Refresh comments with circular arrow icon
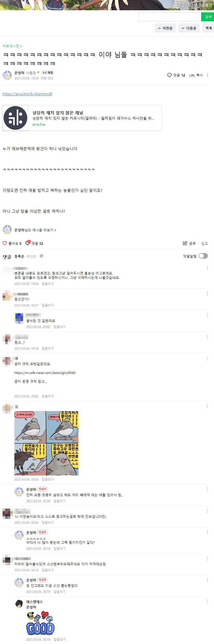The width and height of the screenshot is (214, 644). [x=41, y=256]
